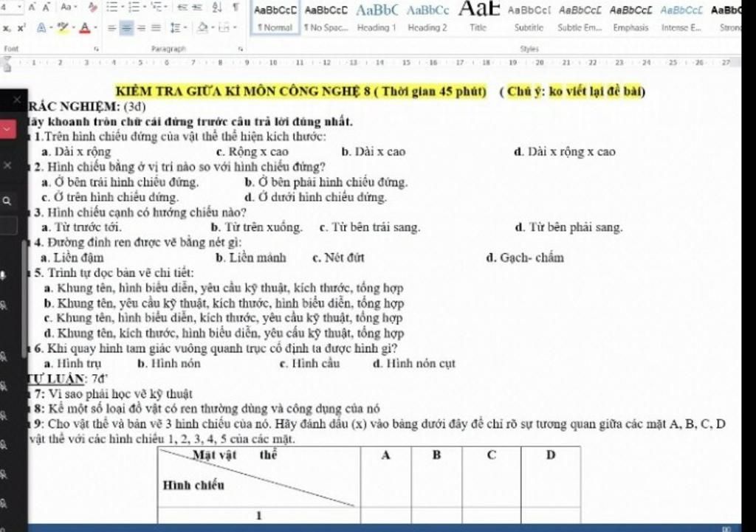Click answer 'b. Ở bên phải hình chiếu đứng.'

(326, 182)
